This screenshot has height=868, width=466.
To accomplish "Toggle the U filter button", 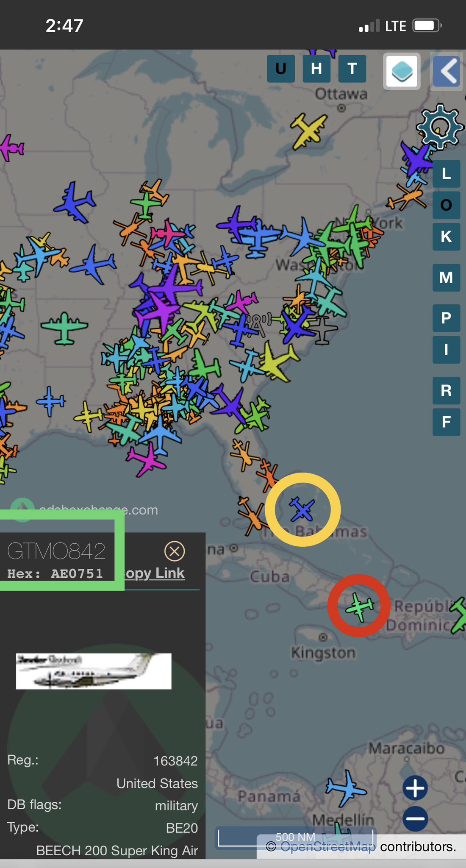I will (x=280, y=69).
